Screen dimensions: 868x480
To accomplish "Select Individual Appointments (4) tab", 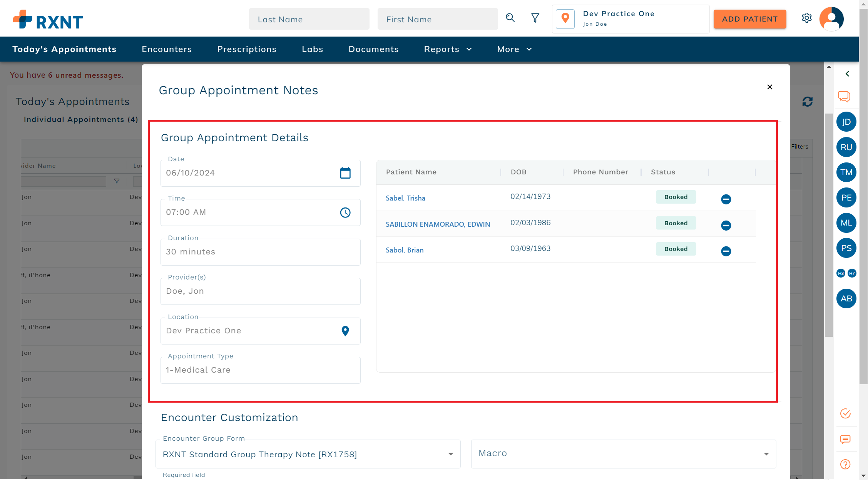I will pyautogui.click(x=81, y=119).
